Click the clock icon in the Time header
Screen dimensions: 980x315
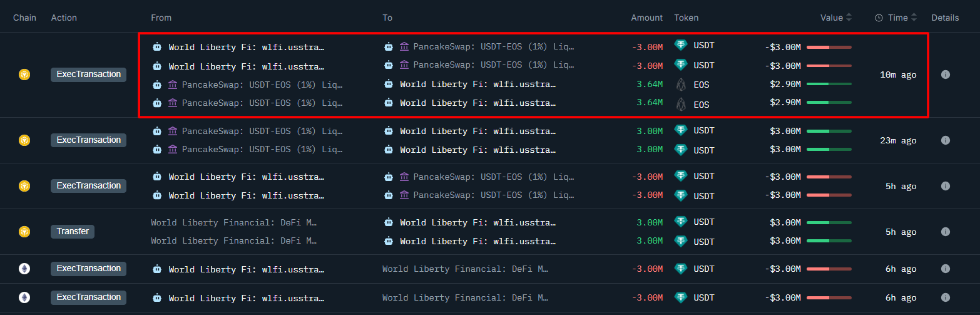(879, 18)
